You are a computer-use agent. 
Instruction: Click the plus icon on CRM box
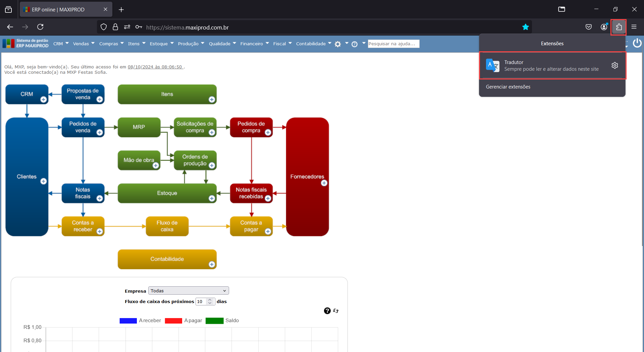(44, 100)
